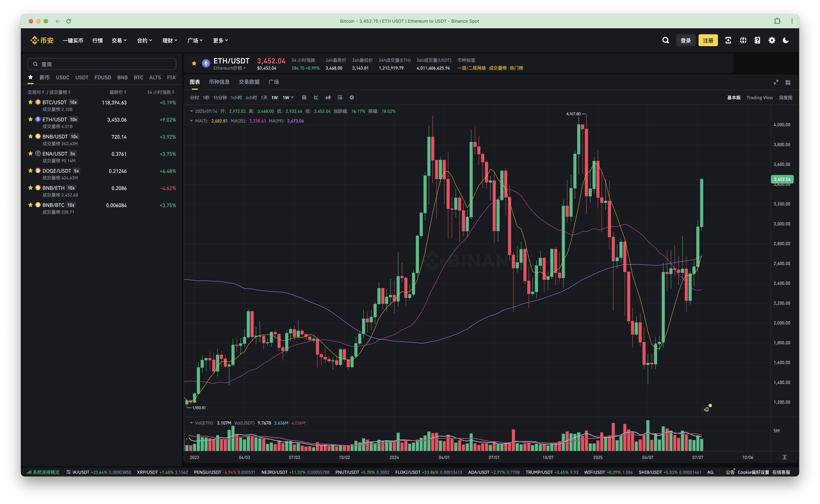Toggle dark mode moon icon
Viewport: 820px width, 504px height.
click(x=786, y=40)
